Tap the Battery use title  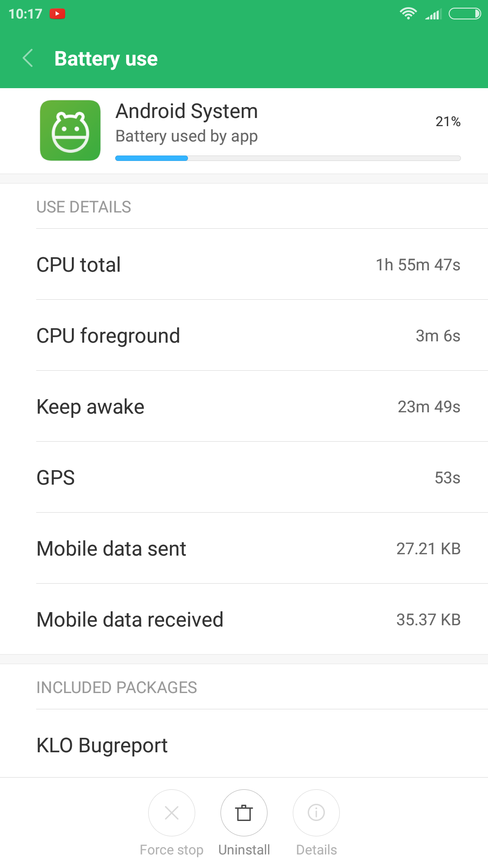tap(106, 59)
